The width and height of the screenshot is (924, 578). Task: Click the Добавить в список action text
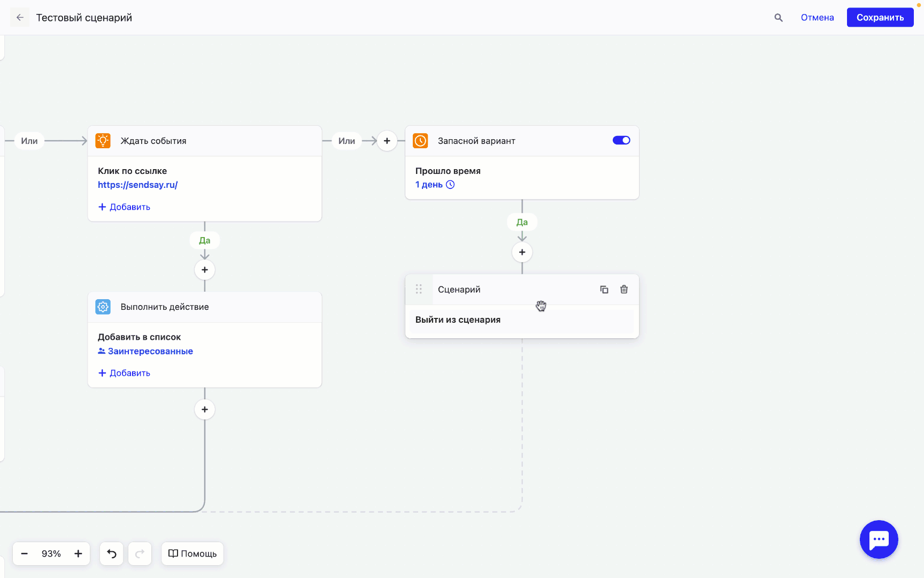tap(139, 337)
